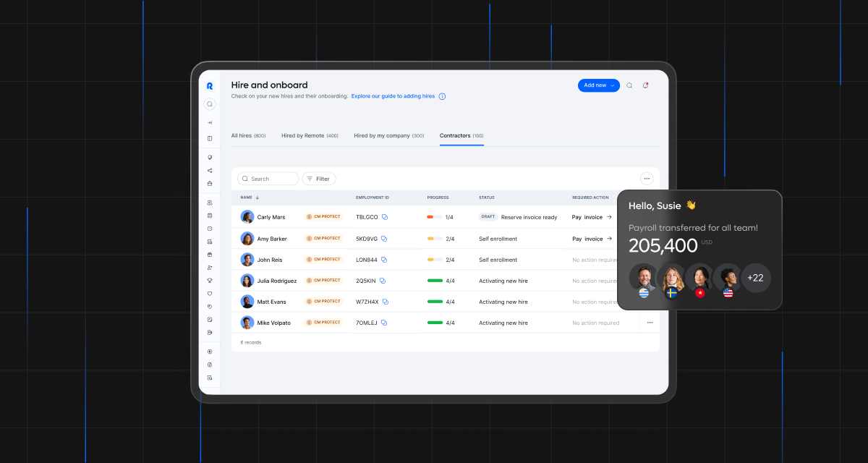Open table options three-dot menu above table
868x463 pixels.
[647, 178]
